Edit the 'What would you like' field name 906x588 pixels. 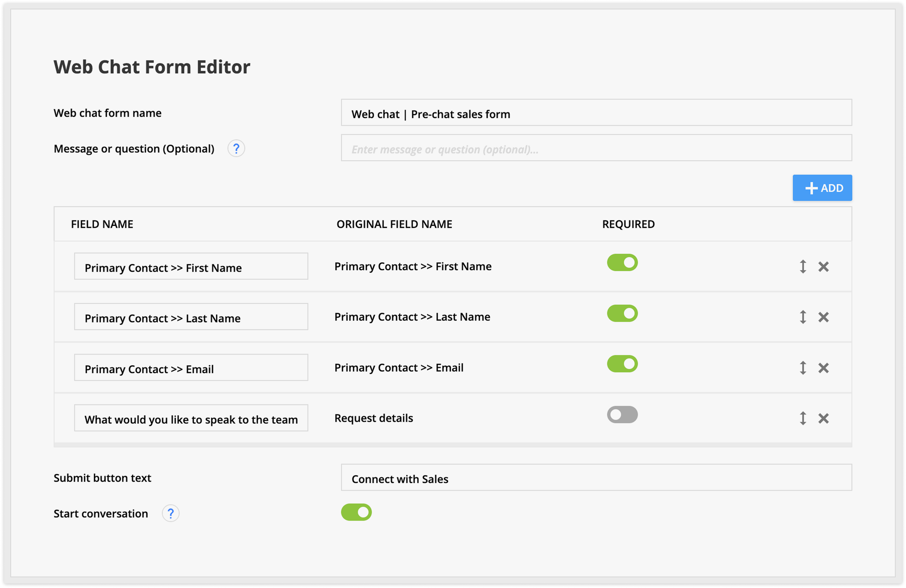click(191, 418)
